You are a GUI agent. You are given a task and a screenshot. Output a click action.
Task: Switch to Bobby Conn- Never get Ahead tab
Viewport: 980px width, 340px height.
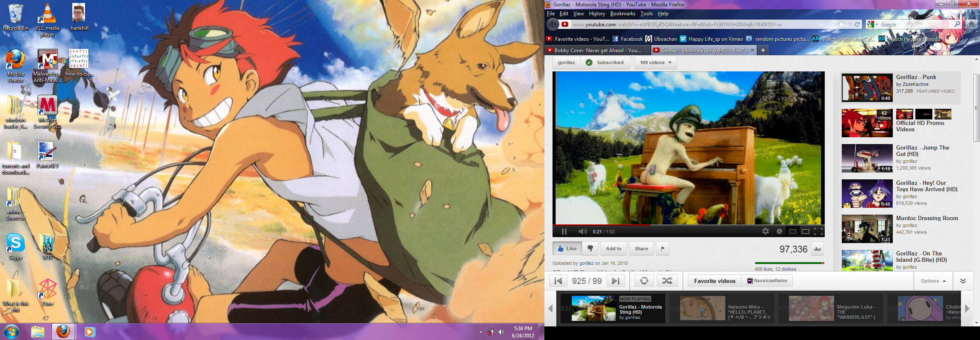coord(597,50)
